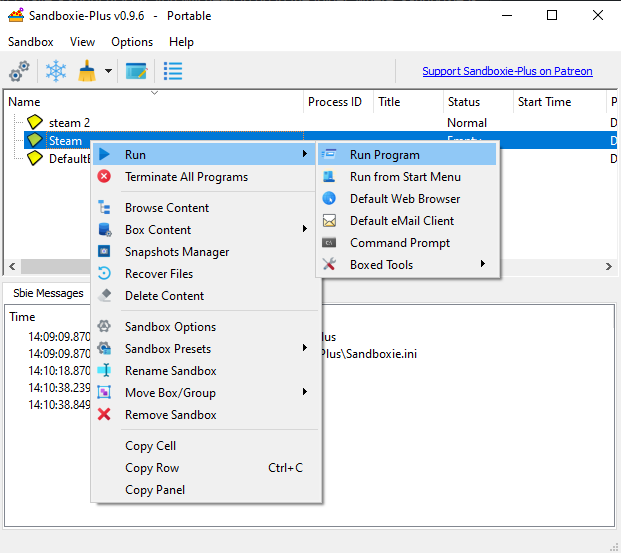621x553 pixels.
Task: Click the Start Time column header
Action: (x=560, y=102)
